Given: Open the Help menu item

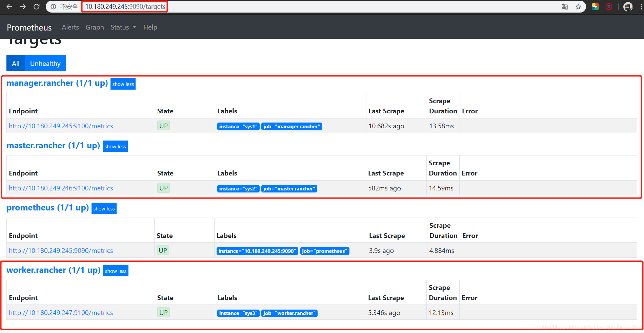Looking at the screenshot, I should 150,27.
